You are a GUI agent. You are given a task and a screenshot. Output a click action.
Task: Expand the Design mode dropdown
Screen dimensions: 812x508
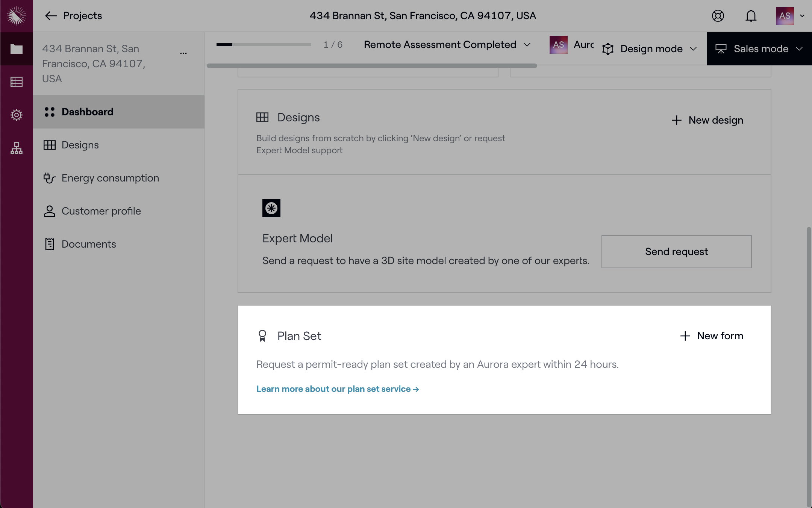[650, 49]
